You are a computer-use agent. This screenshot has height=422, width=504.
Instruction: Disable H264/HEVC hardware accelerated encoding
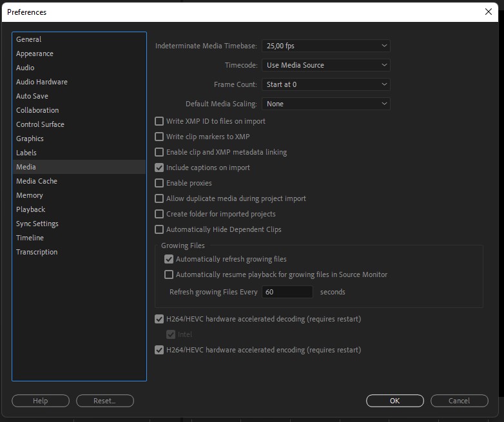click(x=159, y=349)
